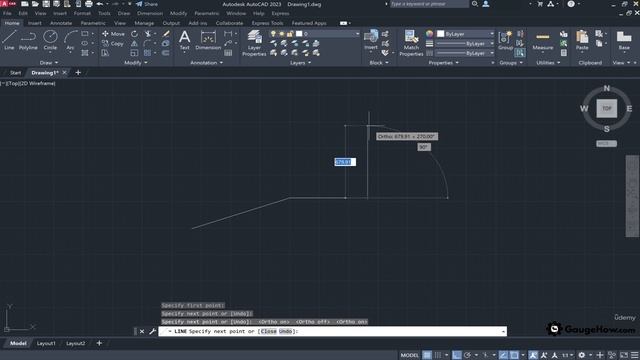Image resolution: width=640 pixels, height=360 pixels.
Task: Click Share in quick access toolbar
Action: (x=147, y=4)
